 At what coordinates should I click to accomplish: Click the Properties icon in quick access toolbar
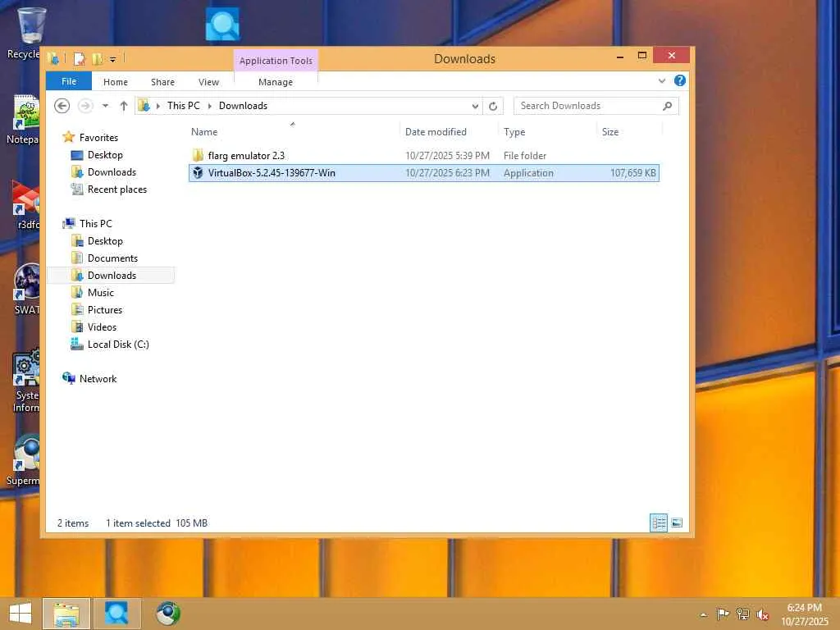pyautogui.click(x=80, y=59)
